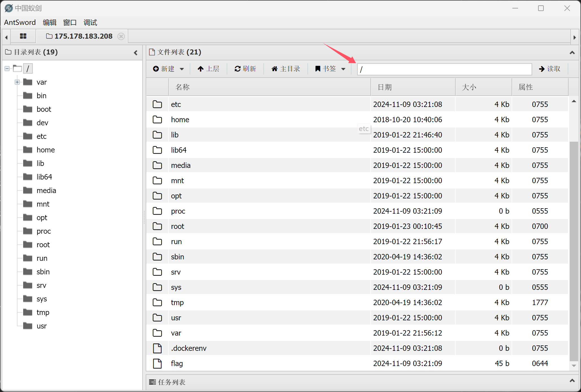This screenshot has height=392, width=581.
Task: Sort by the 日期 column header
Action: coord(413,87)
